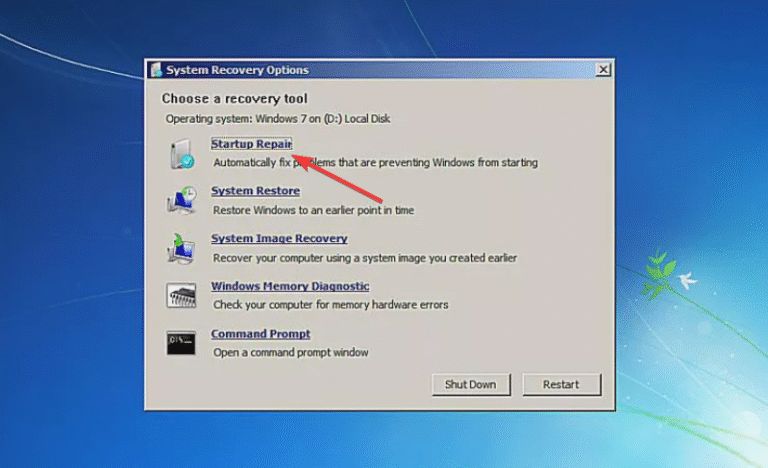This screenshot has width=768, height=468.
Task: Close the System Recovery Options dialog
Action: (x=603, y=70)
